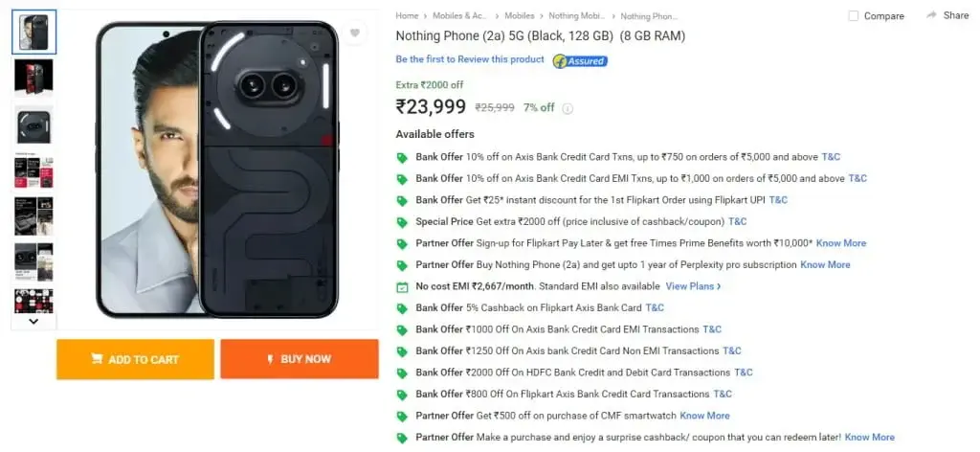The height and width of the screenshot is (452, 980).
Task: Open View Plans for EMI options
Action: 693,286
